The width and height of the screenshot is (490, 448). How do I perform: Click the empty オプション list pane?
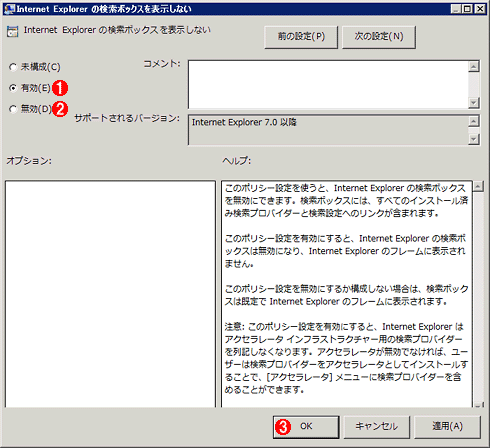[x=110, y=294]
